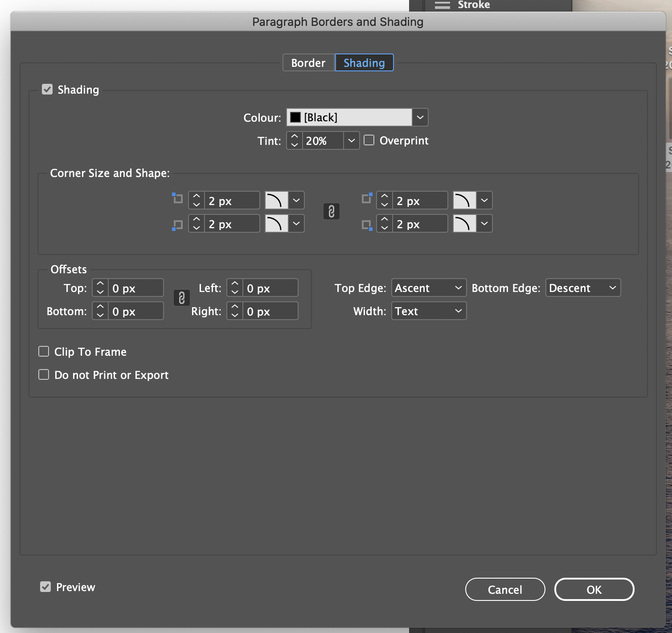Click the top-left corner reference icon
672x633 pixels.
coord(177,198)
